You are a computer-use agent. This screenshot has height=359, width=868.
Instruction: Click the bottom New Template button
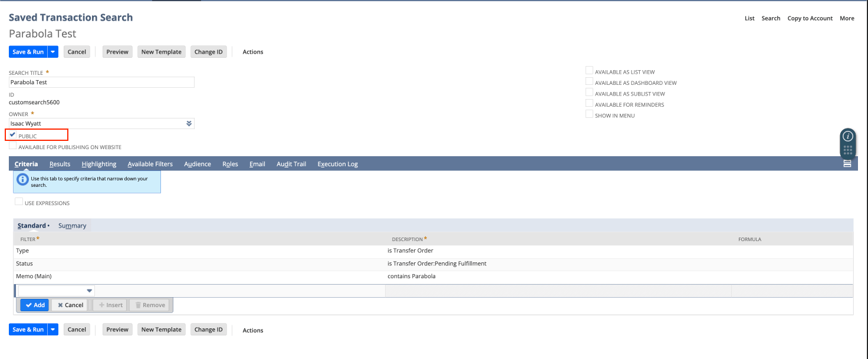pyautogui.click(x=162, y=330)
